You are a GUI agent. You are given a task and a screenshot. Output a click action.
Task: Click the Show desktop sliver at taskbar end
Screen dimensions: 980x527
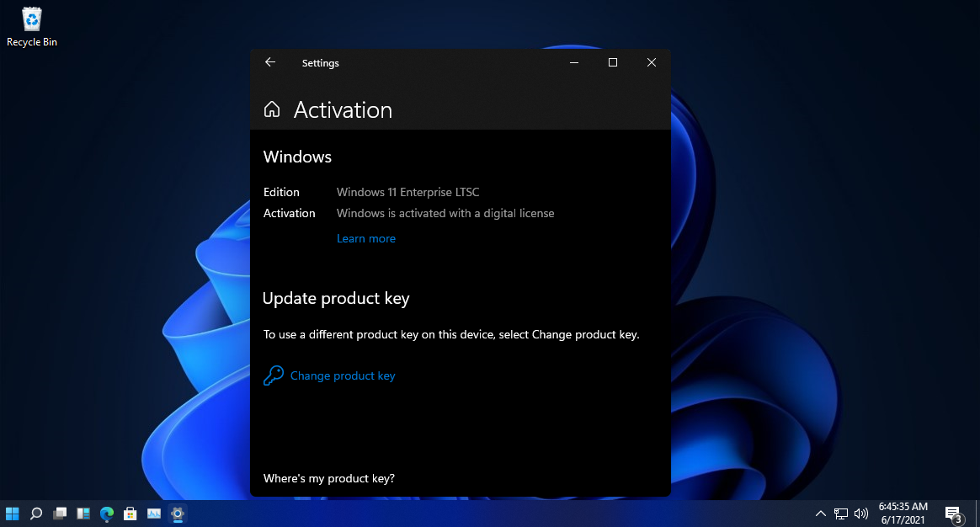click(x=977, y=514)
